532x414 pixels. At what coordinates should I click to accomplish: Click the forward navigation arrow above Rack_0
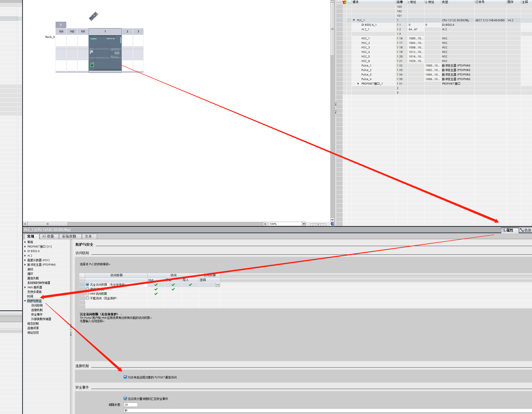coord(61,25)
